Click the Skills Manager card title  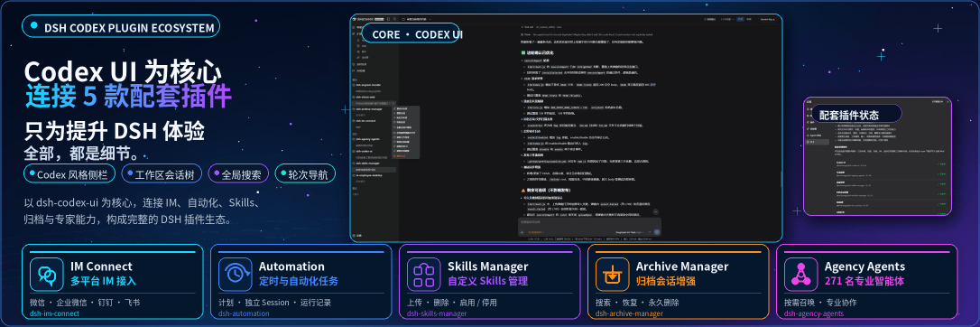click(x=488, y=266)
